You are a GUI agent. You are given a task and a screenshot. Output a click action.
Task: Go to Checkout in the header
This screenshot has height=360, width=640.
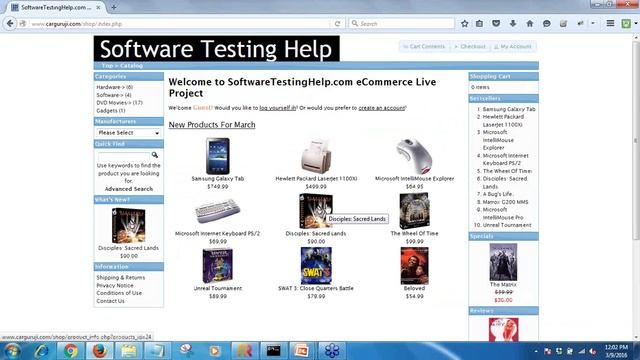click(470, 47)
